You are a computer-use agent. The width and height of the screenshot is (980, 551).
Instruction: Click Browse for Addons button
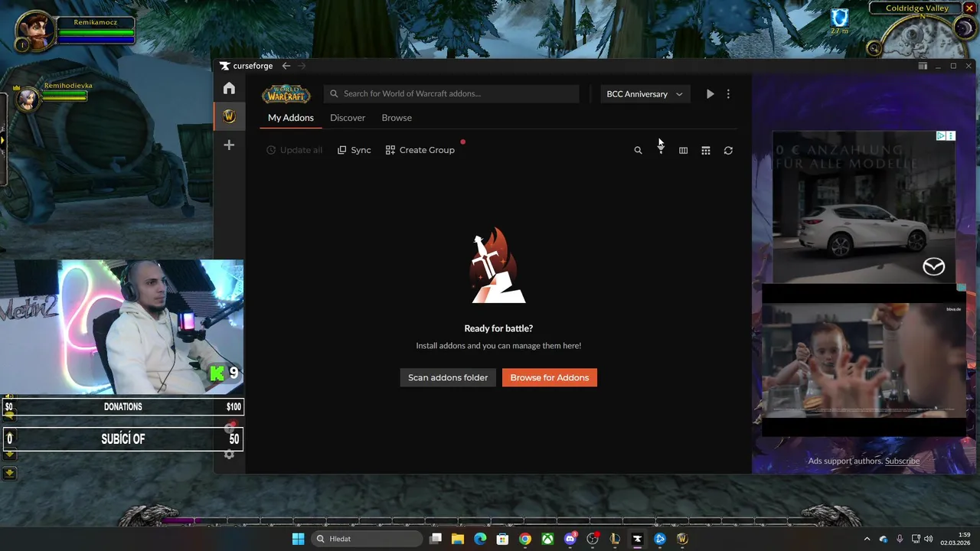(x=550, y=377)
